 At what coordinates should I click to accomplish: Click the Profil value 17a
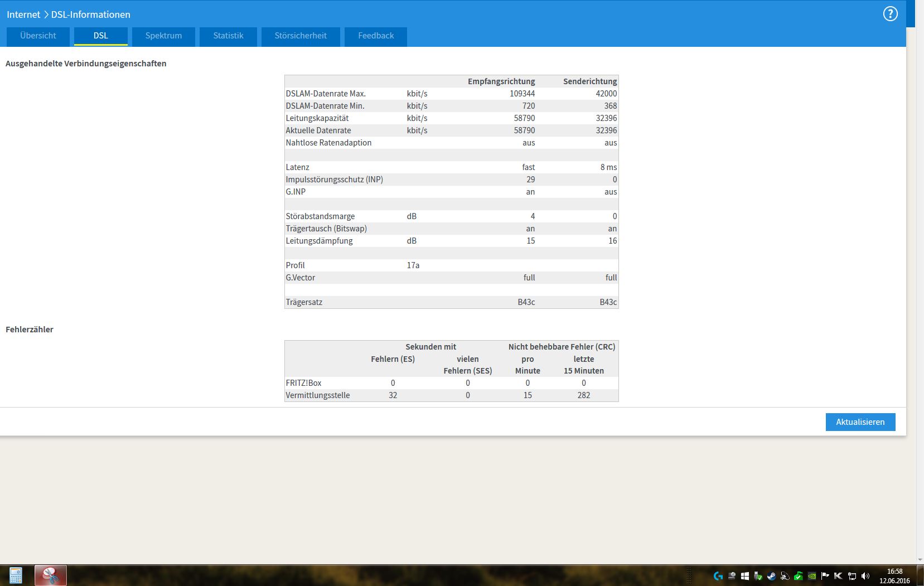tap(413, 265)
